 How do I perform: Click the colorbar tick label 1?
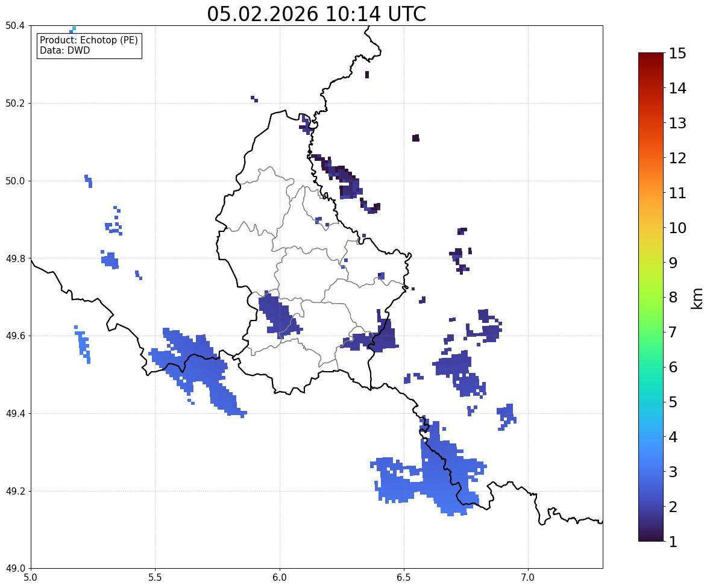click(x=673, y=542)
